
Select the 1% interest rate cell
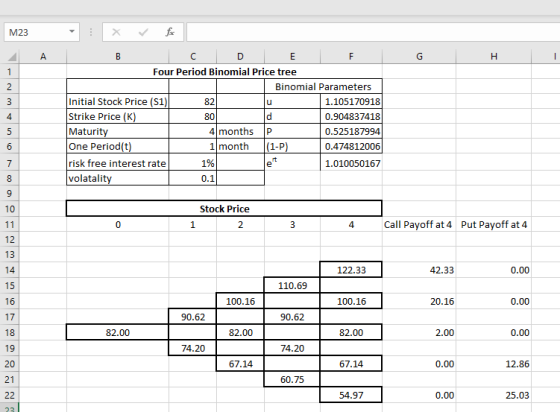193,163
